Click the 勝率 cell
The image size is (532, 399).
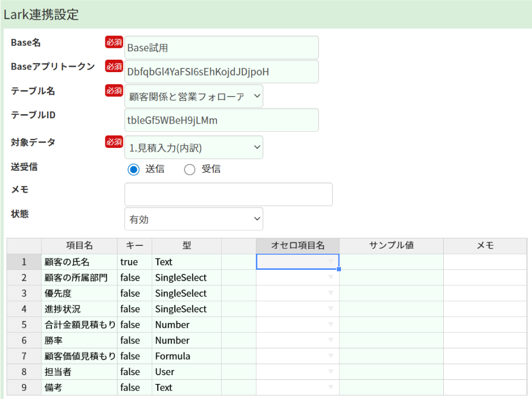79,340
